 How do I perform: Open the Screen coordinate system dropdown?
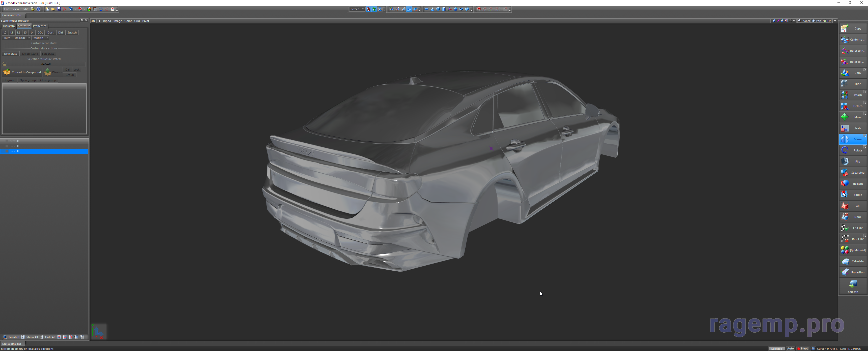coord(356,9)
